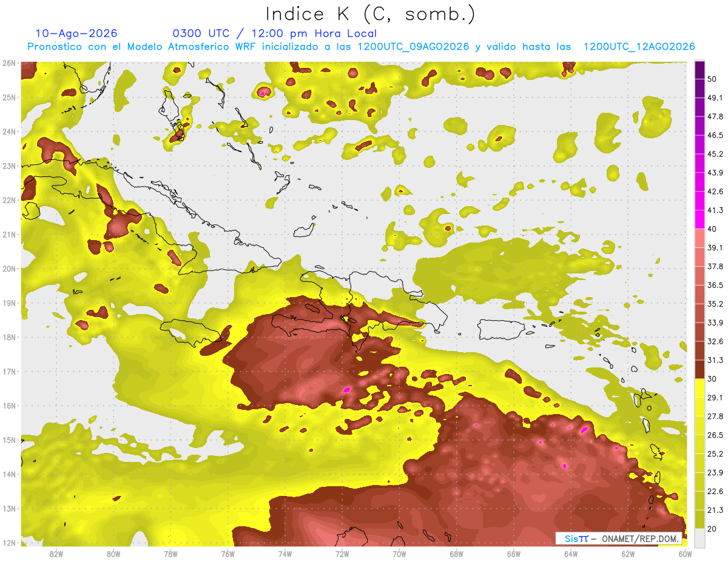728x562 pixels.
Task: Click the latitude label '24N'
Action: tap(9, 132)
